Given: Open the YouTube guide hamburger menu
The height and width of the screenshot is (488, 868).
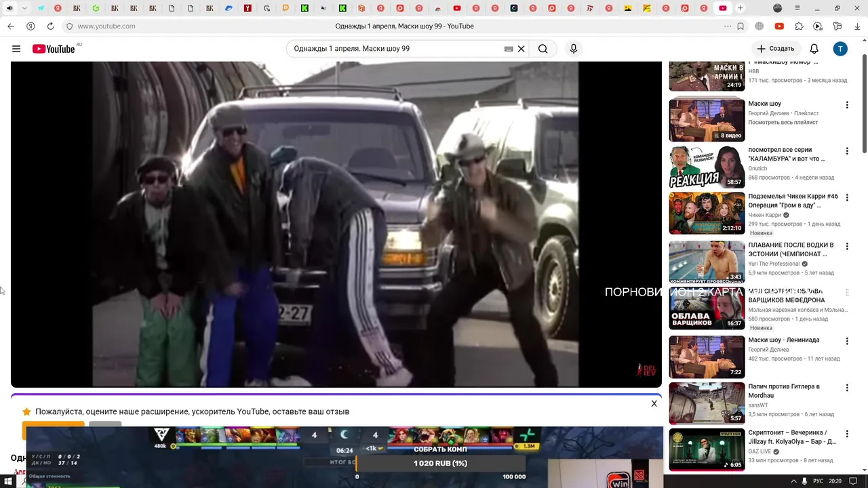Looking at the screenshot, I should 16,49.
